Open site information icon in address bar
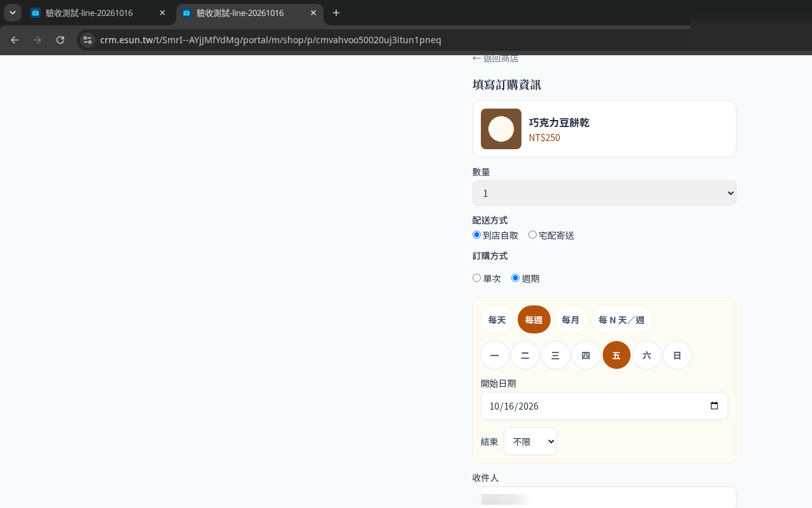Viewport: 812px width, 508px height. click(88, 40)
